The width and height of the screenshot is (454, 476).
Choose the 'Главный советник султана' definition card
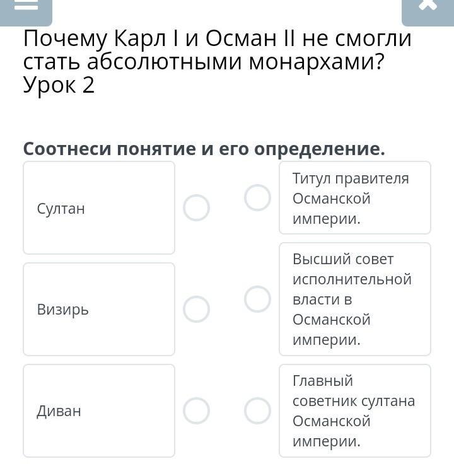coord(354,411)
